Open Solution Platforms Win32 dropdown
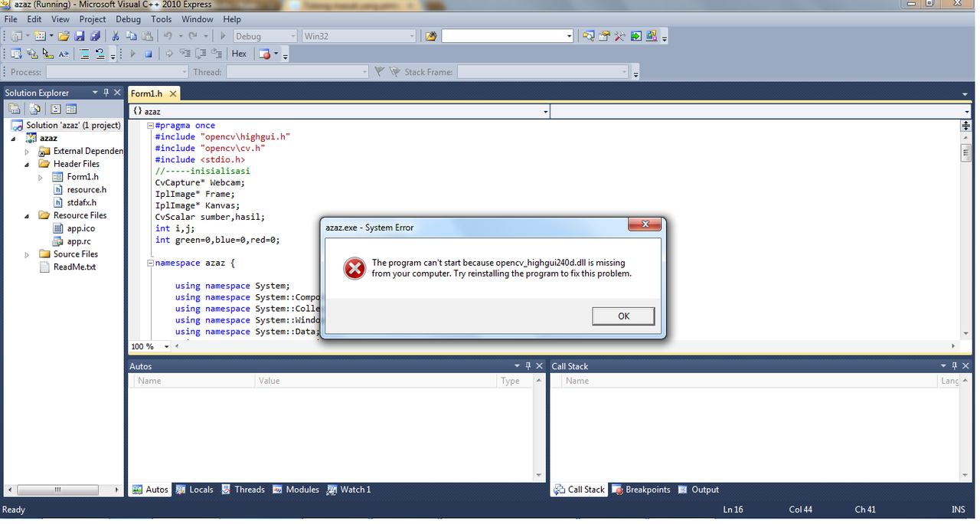Viewport: 980px width, 524px height. click(411, 36)
